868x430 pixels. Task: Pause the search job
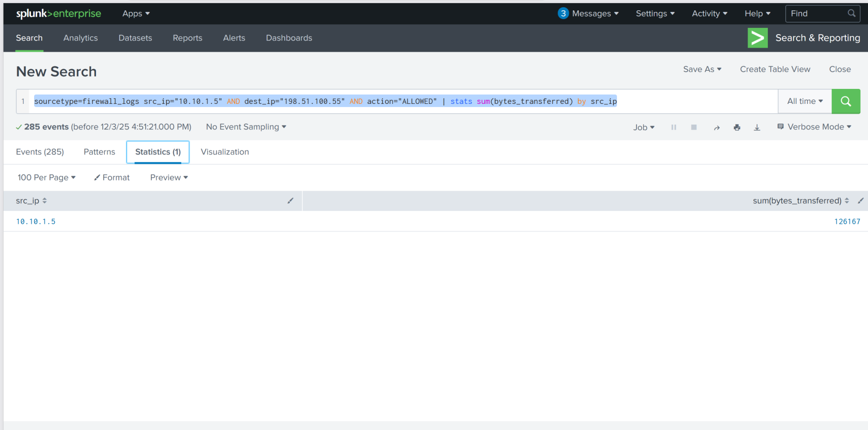[674, 127]
